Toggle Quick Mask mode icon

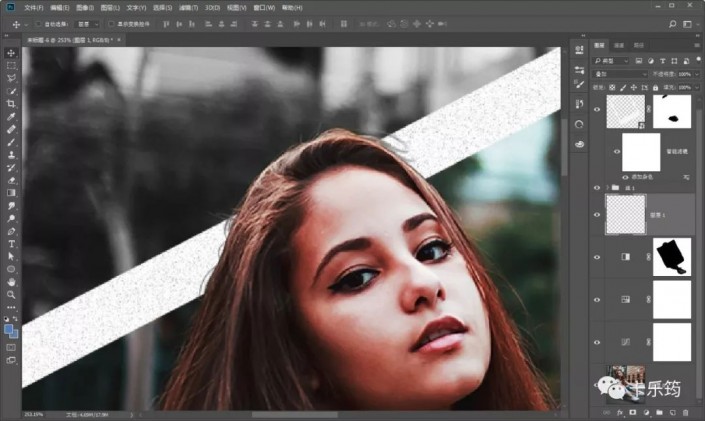11,347
